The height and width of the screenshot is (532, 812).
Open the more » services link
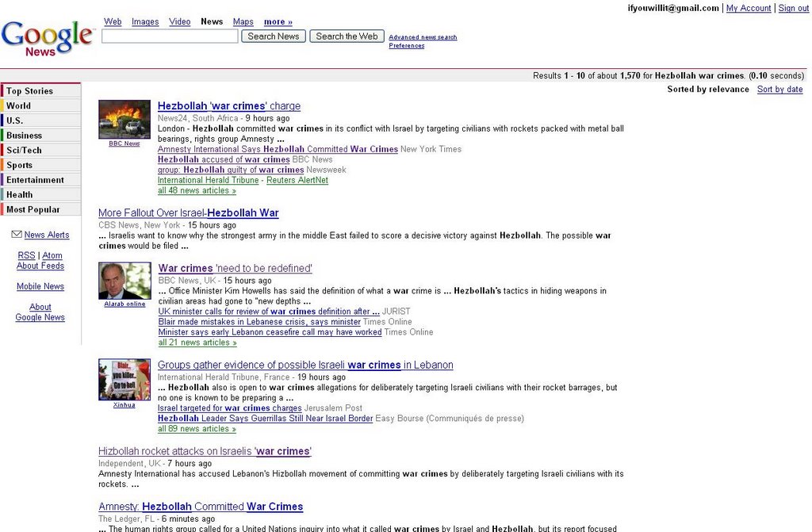[278, 21]
